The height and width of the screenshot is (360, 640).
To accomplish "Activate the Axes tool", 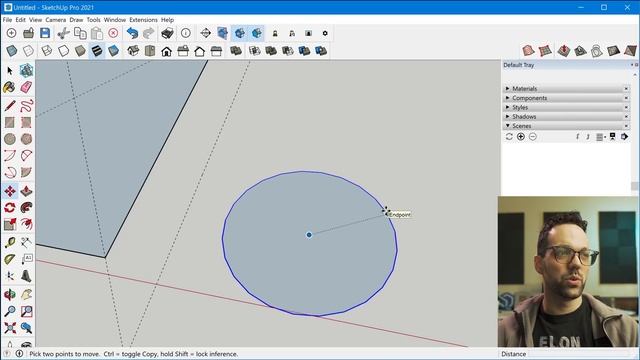I will (10, 276).
